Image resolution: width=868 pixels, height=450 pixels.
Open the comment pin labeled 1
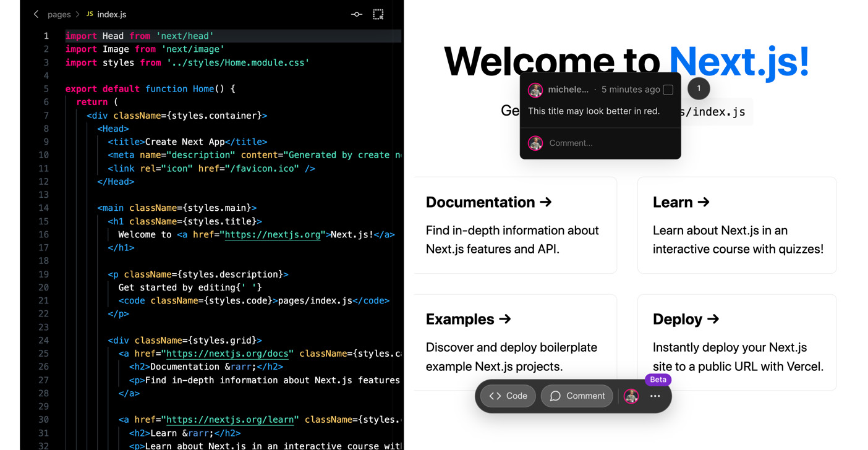699,88
